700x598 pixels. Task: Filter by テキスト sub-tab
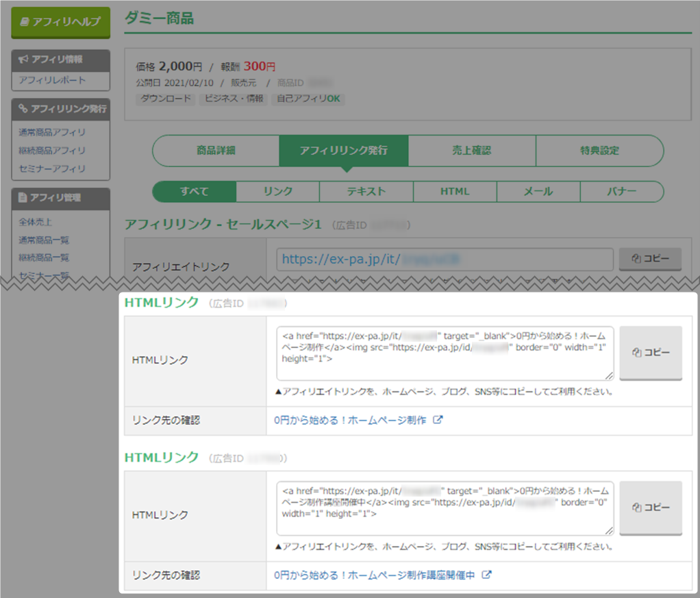366,192
